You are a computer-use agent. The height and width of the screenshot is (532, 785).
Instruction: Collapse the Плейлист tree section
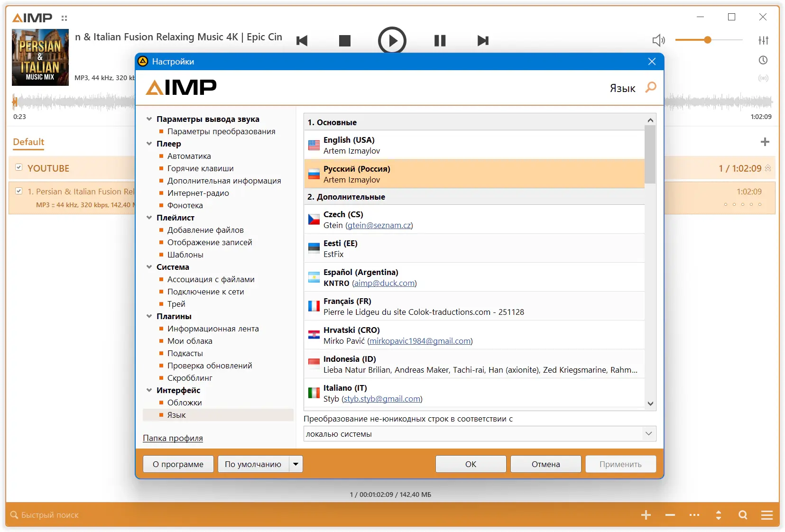(x=149, y=218)
